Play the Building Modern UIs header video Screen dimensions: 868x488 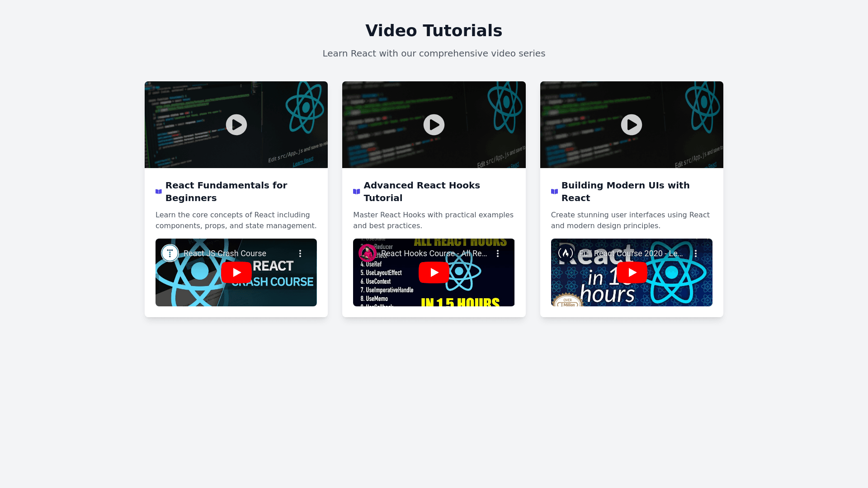pyautogui.click(x=632, y=125)
